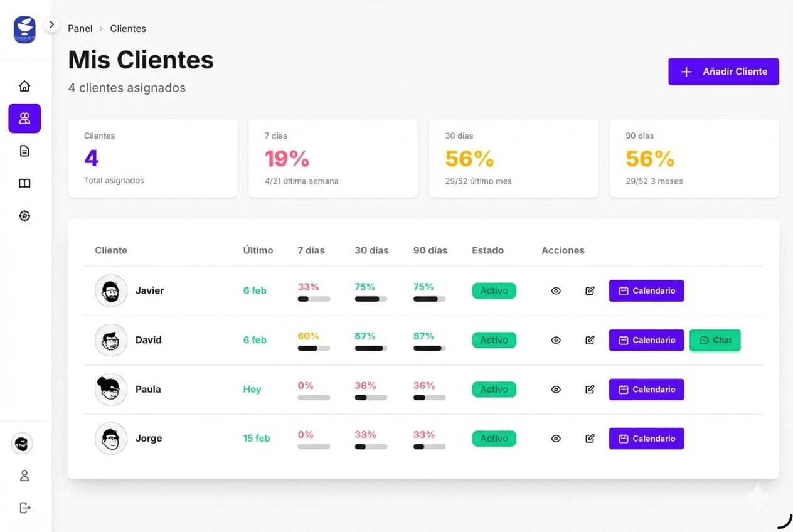Open the Home dashboard from the sidebar
The width and height of the screenshot is (793, 532).
[x=24, y=86]
